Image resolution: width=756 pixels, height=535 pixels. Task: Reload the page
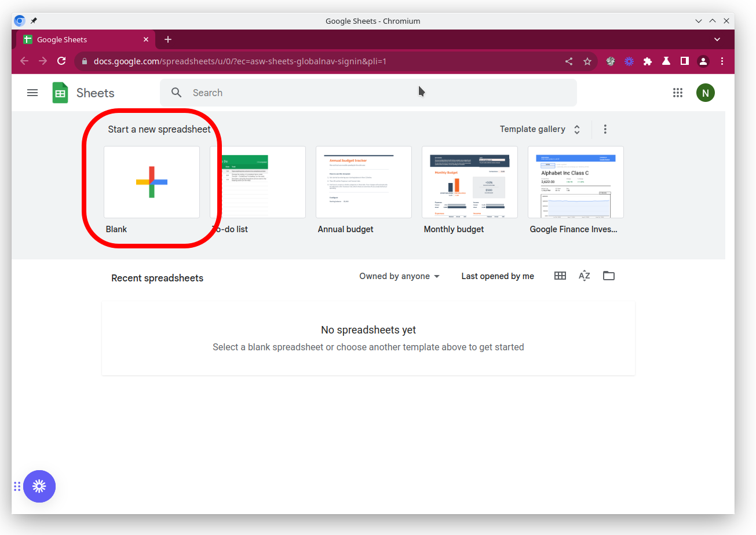click(61, 61)
